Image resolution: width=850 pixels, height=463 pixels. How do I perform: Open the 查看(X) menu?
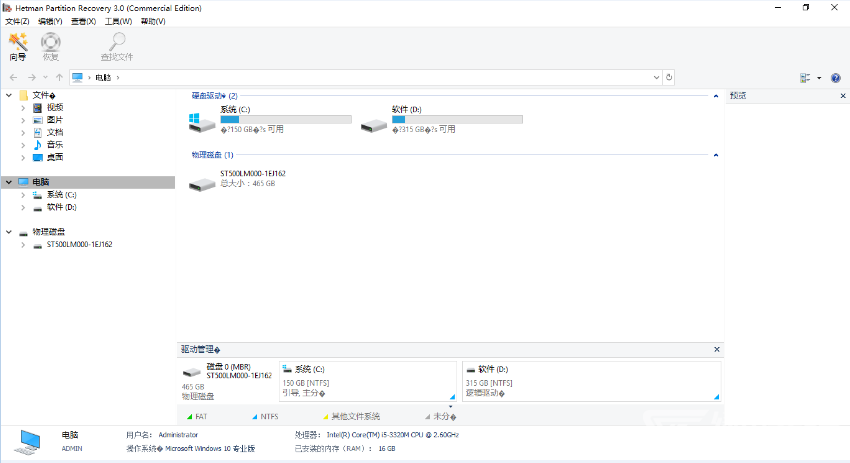click(83, 22)
